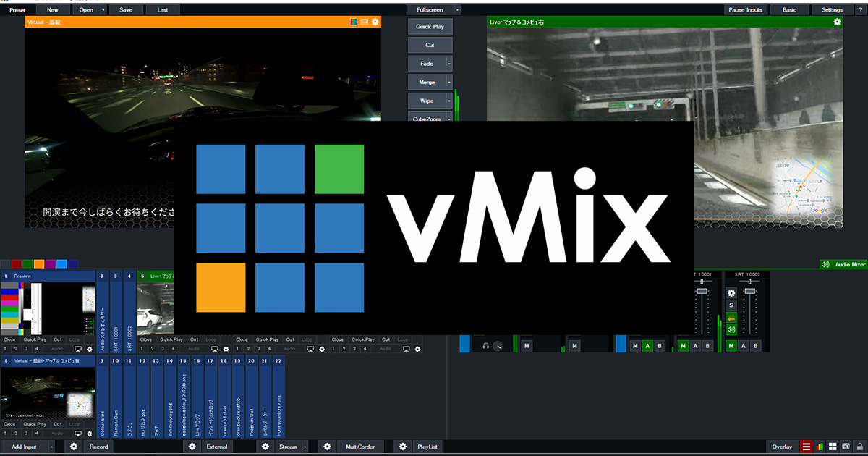Open the Settings menu at top right
The height and width of the screenshot is (456, 868).
pos(832,10)
